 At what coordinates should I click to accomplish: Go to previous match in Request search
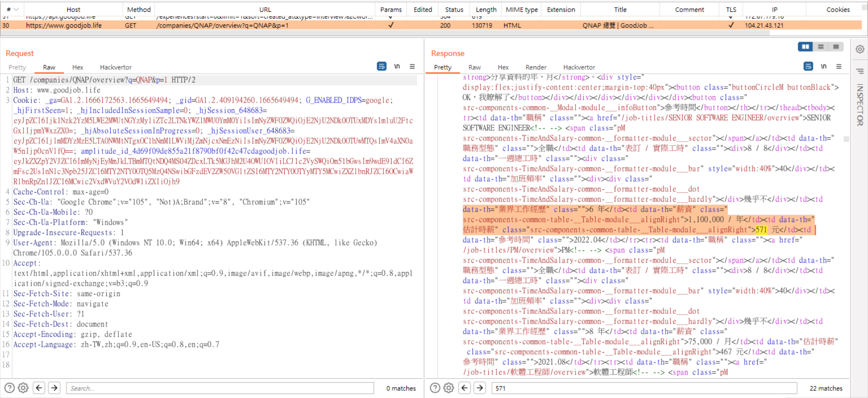39,388
